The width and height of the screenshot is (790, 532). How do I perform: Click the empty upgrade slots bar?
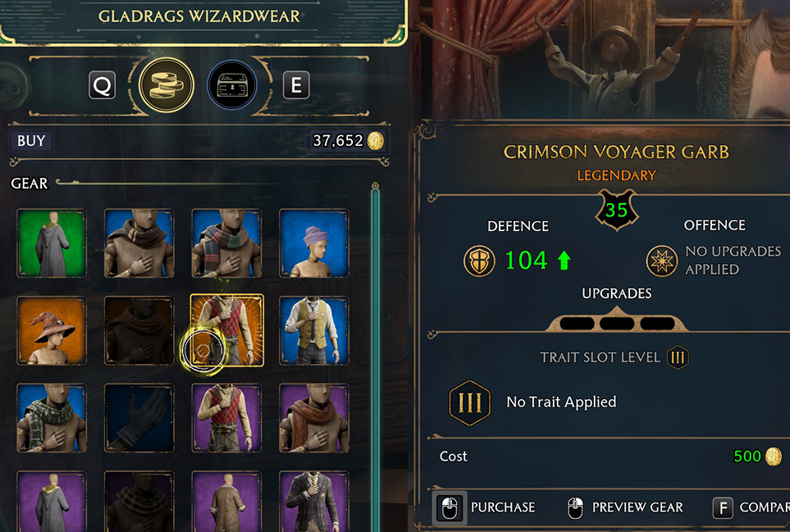coord(617,323)
